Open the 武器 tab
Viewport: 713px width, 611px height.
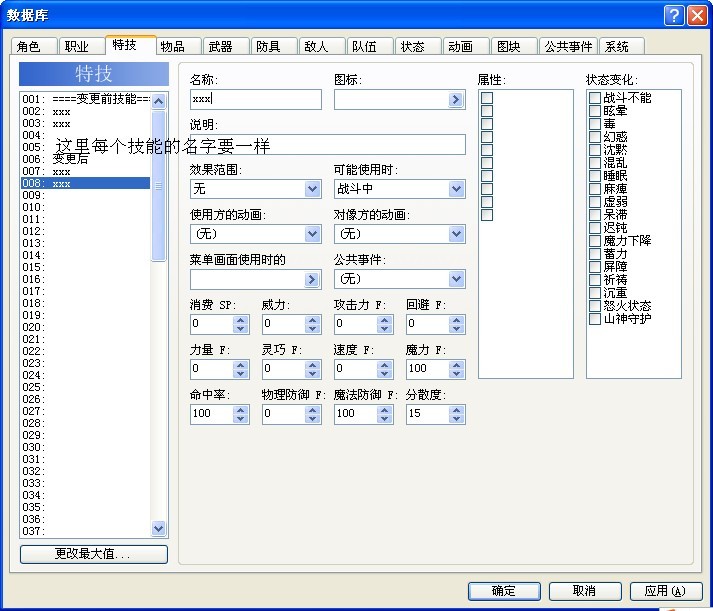pos(226,46)
